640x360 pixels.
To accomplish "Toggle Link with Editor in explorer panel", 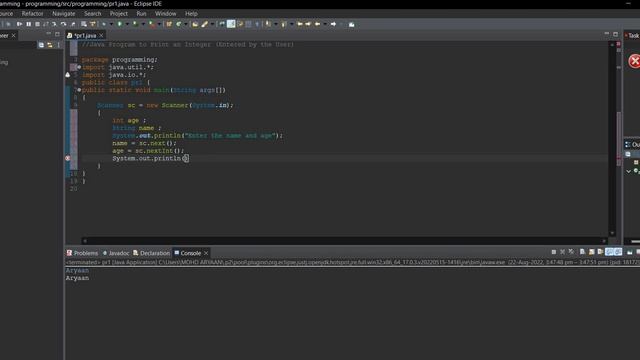I will pos(50,45).
